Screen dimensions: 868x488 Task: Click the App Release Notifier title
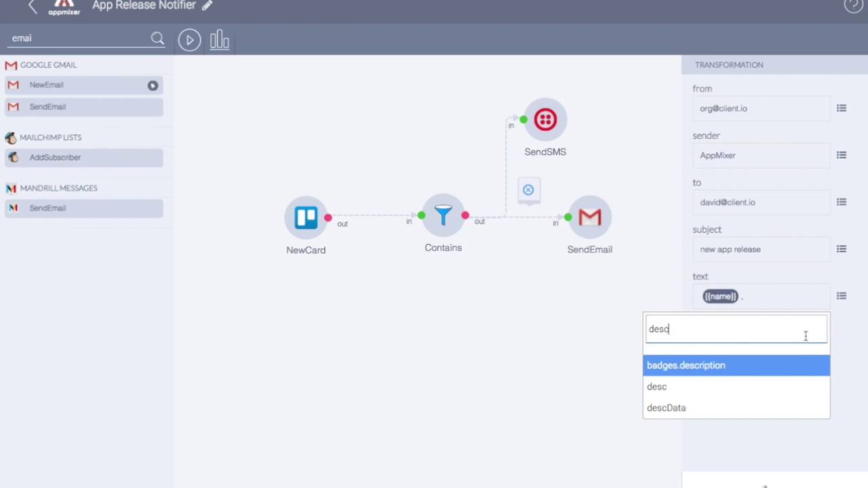[144, 5]
